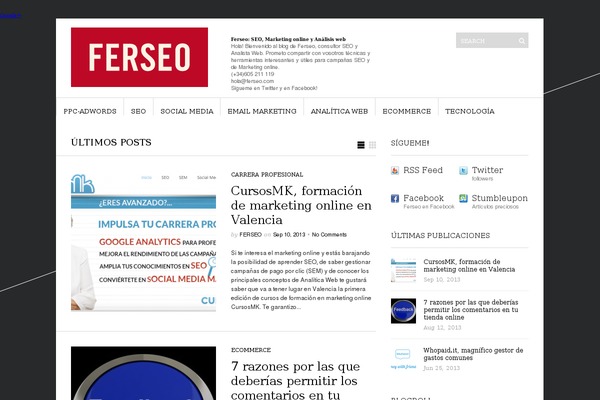
Task: Click the email hola@ferseo.com text
Action: (x=252, y=81)
